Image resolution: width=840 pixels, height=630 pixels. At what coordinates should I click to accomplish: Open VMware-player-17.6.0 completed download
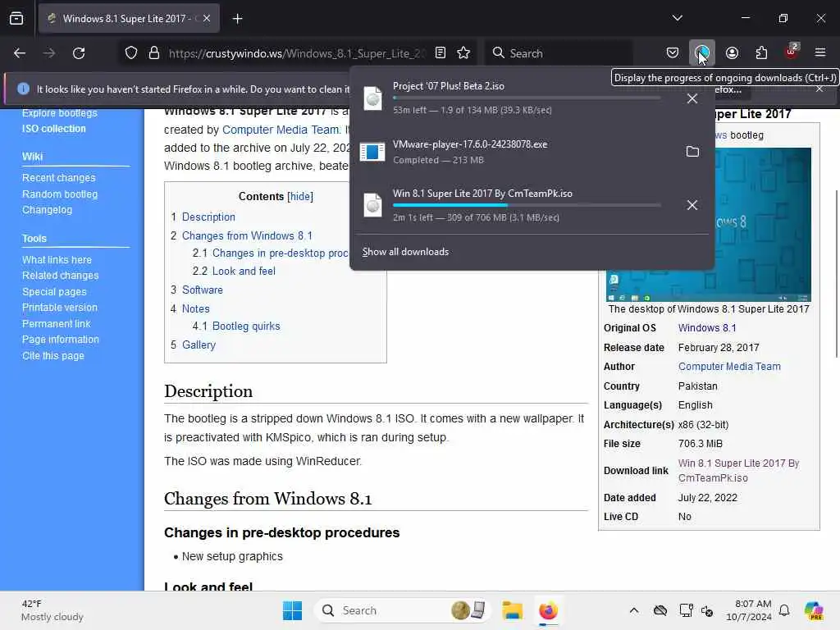click(x=514, y=152)
